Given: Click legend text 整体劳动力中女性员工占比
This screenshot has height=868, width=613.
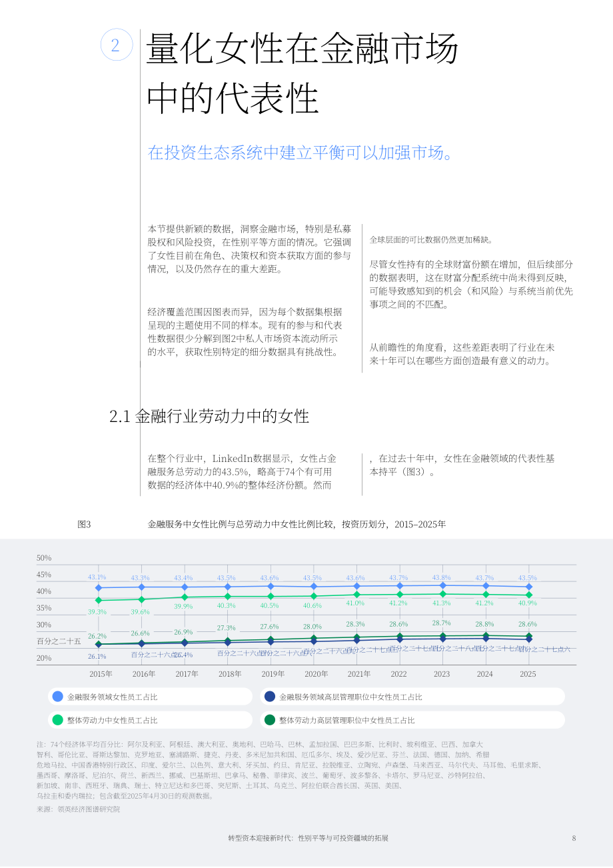Looking at the screenshot, I should point(113,720).
